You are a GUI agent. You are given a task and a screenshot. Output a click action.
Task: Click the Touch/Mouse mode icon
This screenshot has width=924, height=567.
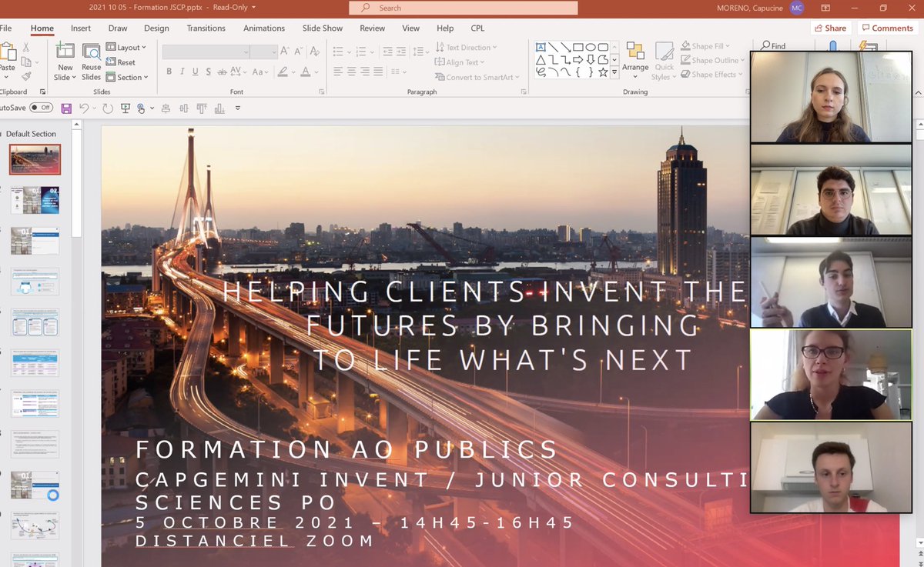pyautogui.click(x=142, y=108)
